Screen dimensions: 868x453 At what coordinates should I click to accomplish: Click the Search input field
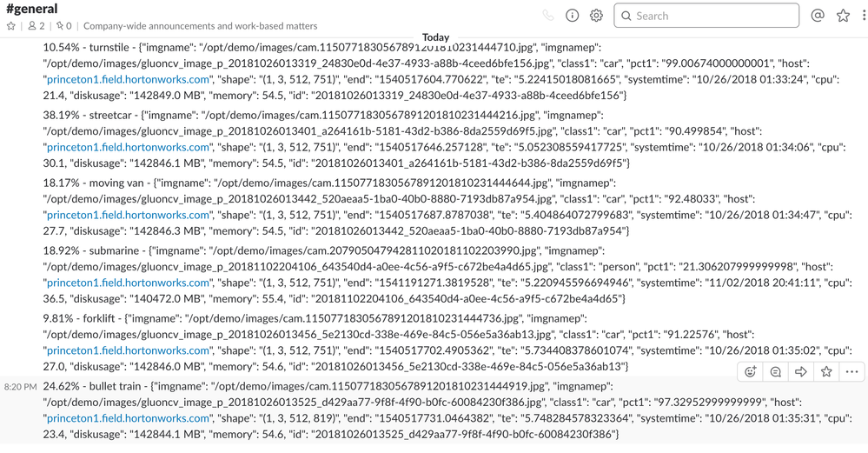point(706,16)
